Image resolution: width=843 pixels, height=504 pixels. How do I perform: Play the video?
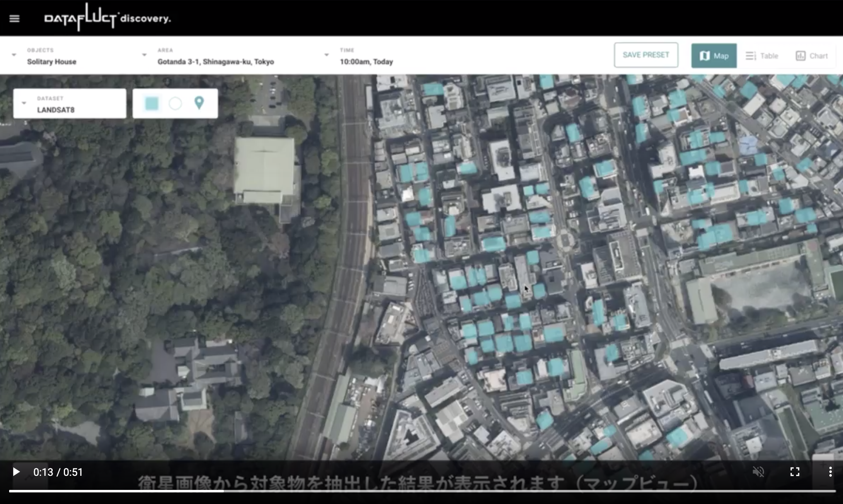[16, 472]
